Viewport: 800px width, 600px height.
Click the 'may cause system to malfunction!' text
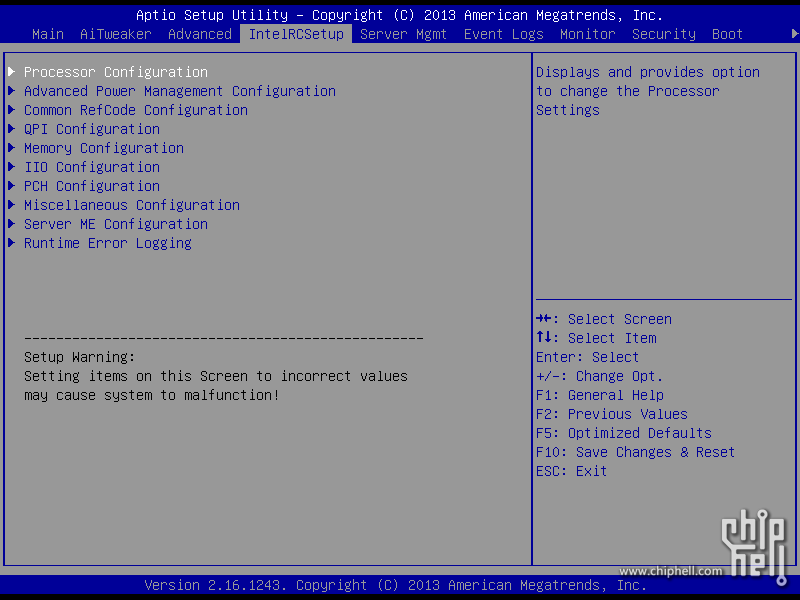152,395
